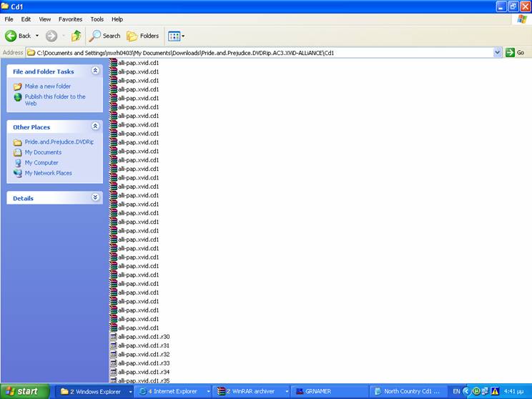The width and height of the screenshot is (532, 399).
Task: Open the Back history dropdown arrow
Action: 37,36
